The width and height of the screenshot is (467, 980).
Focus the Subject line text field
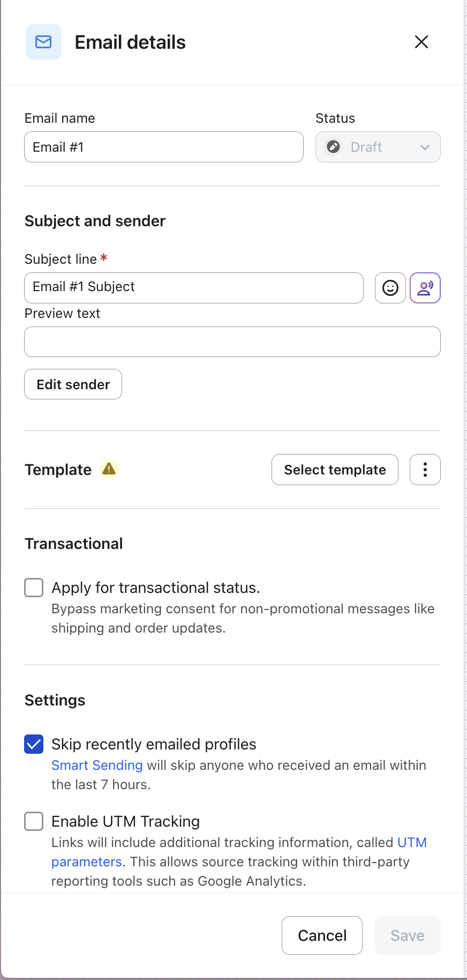tap(193, 288)
